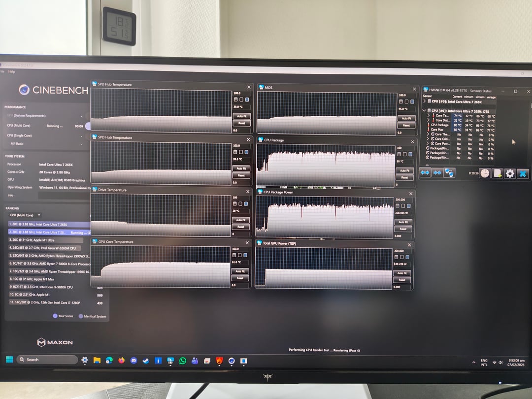Open the Cinebench Help menu

[x=12, y=72]
